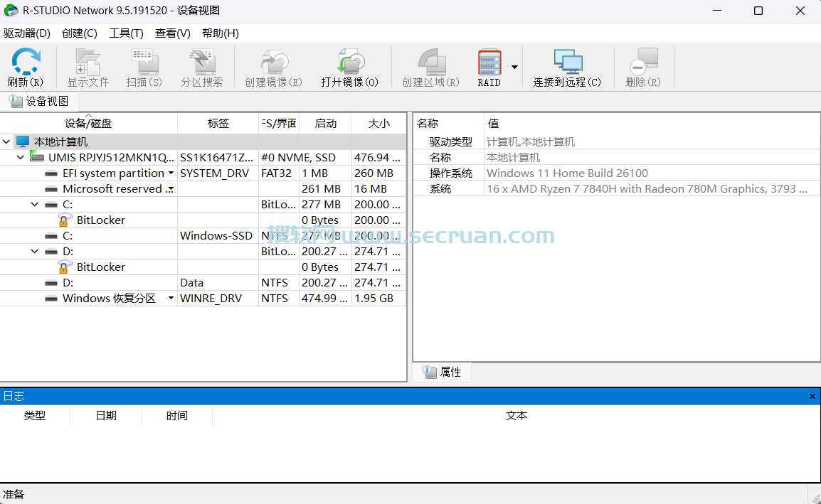The height and width of the screenshot is (504, 821).
Task: Open the 创建(C) menu
Action: click(x=80, y=33)
